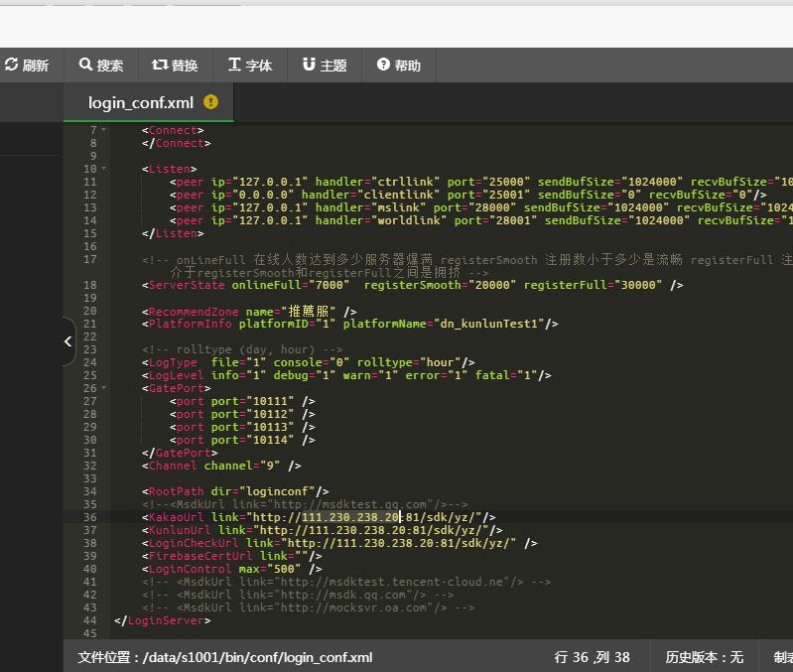793x672 pixels.
Task: Open the 主题 theme picker
Action: click(325, 66)
